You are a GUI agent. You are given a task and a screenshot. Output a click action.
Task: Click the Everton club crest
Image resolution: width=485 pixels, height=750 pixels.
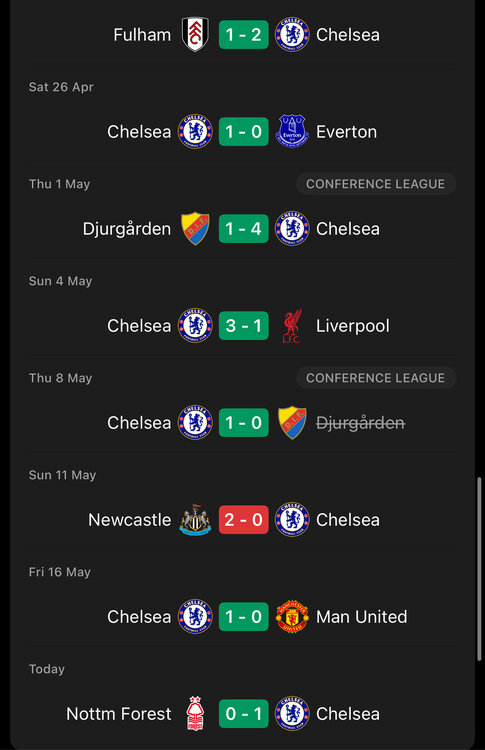292,132
